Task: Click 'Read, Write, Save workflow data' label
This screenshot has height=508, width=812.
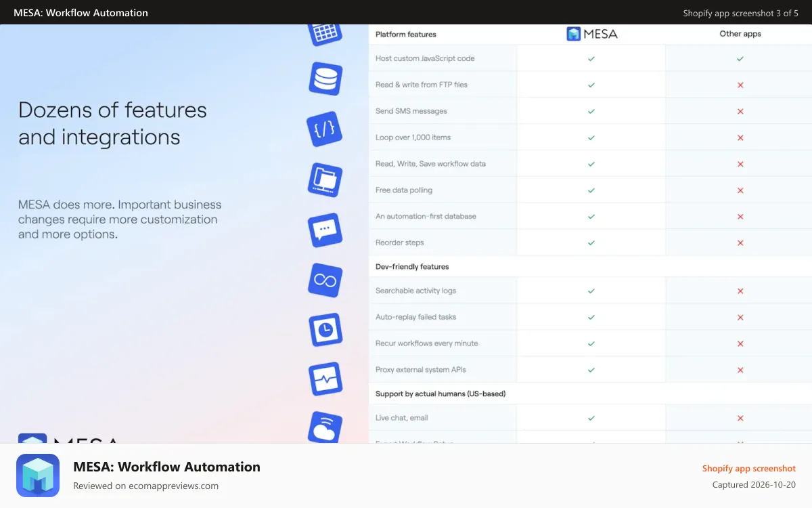Action: point(430,164)
